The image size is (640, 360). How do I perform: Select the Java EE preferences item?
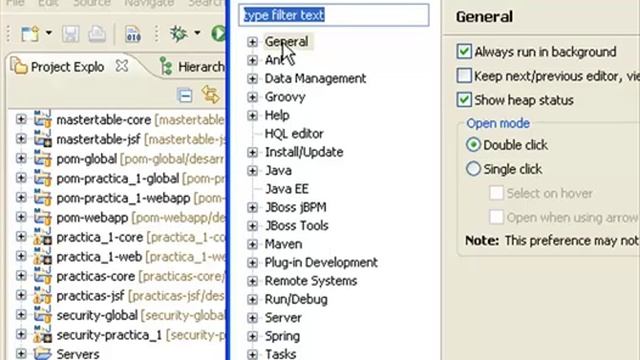click(x=287, y=189)
